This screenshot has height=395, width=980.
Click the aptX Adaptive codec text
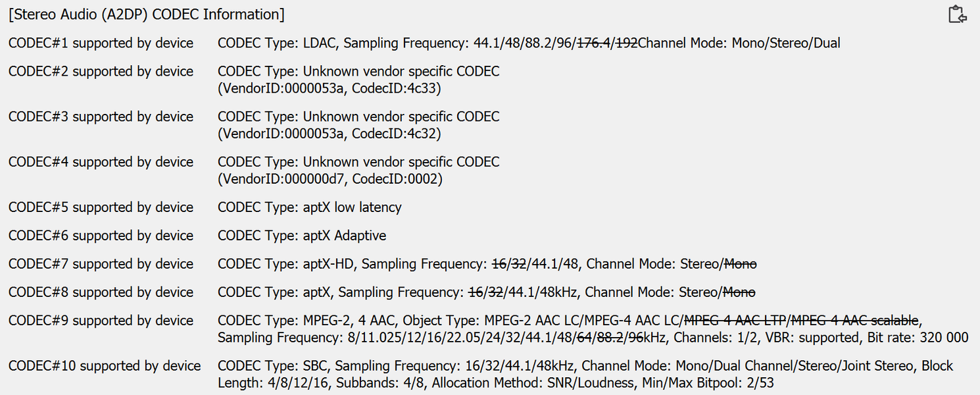point(302,236)
